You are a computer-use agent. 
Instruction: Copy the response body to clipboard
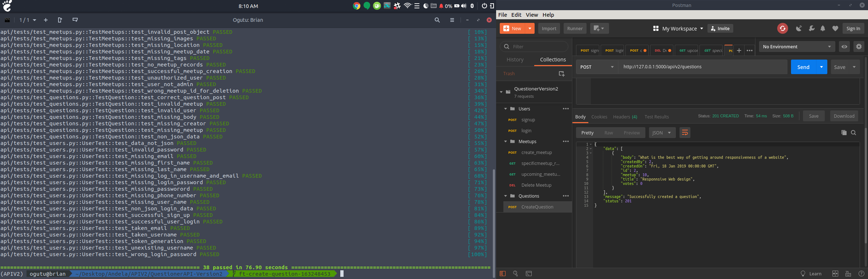(x=844, y=133)
